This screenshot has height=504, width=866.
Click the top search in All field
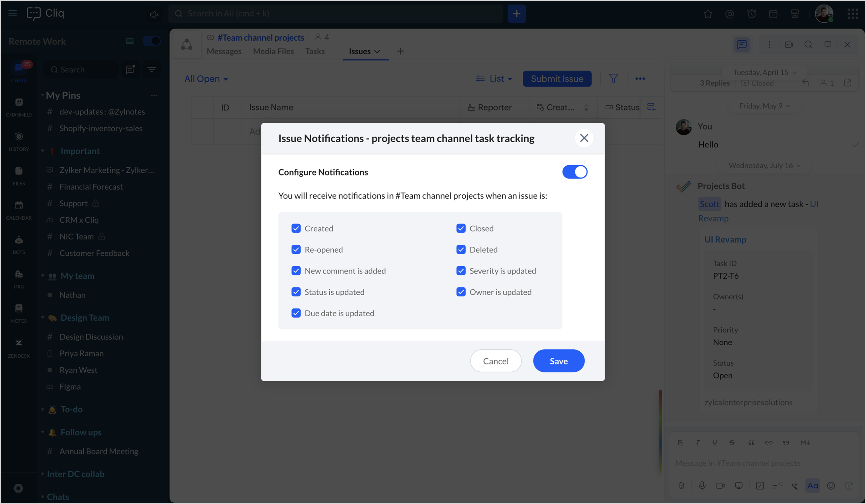pos(335,13)
